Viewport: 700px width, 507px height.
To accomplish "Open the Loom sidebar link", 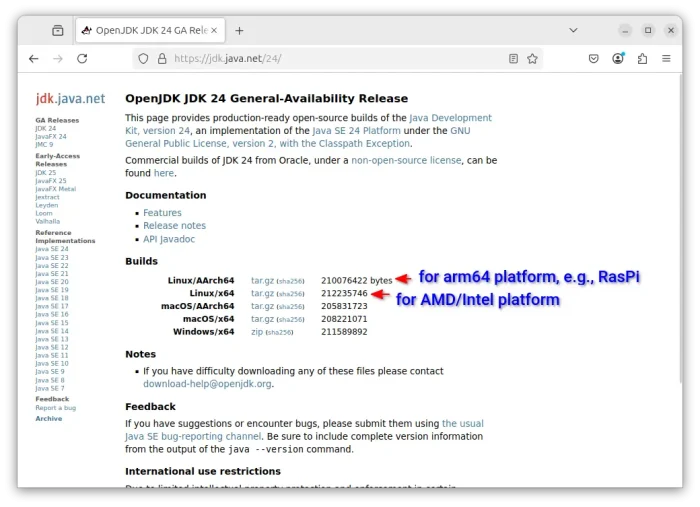I will pos(44,213).
